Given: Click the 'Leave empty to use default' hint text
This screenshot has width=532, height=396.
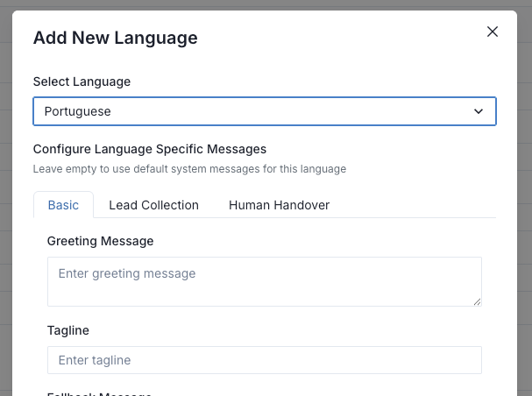Looking at the screenshot, I should click(189, 168).
